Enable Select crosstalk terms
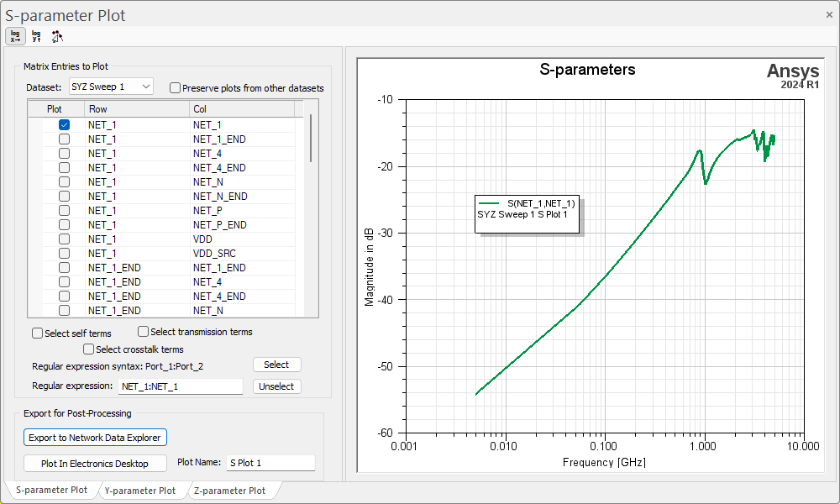The height and width of the screenshot is (504, 840). [88, 349]
